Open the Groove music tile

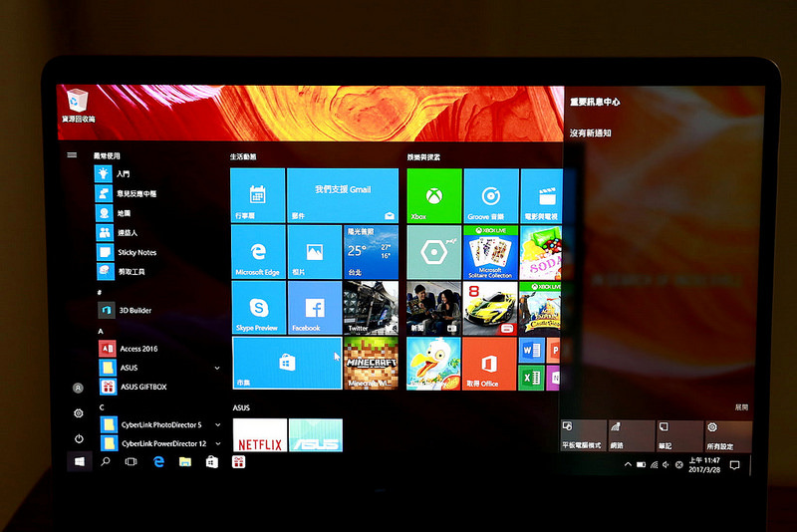point(491,196)
